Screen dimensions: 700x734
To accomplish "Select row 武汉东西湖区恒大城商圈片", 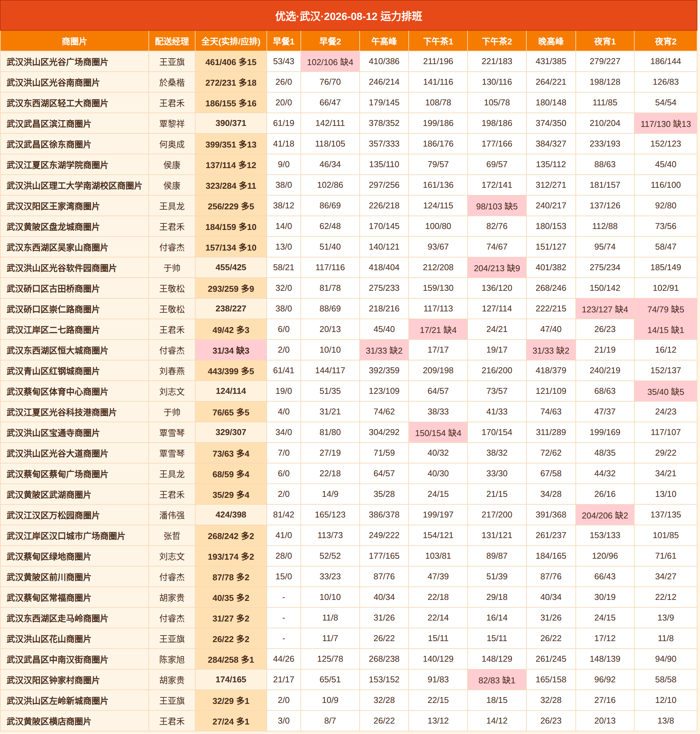I will 349,350.
